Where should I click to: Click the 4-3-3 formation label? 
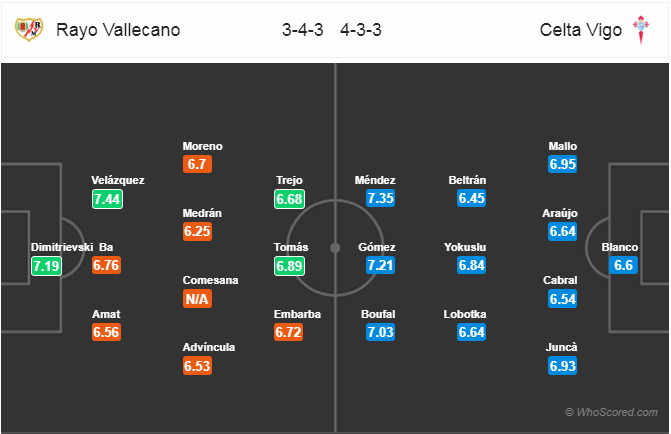[x=361, y=30]
